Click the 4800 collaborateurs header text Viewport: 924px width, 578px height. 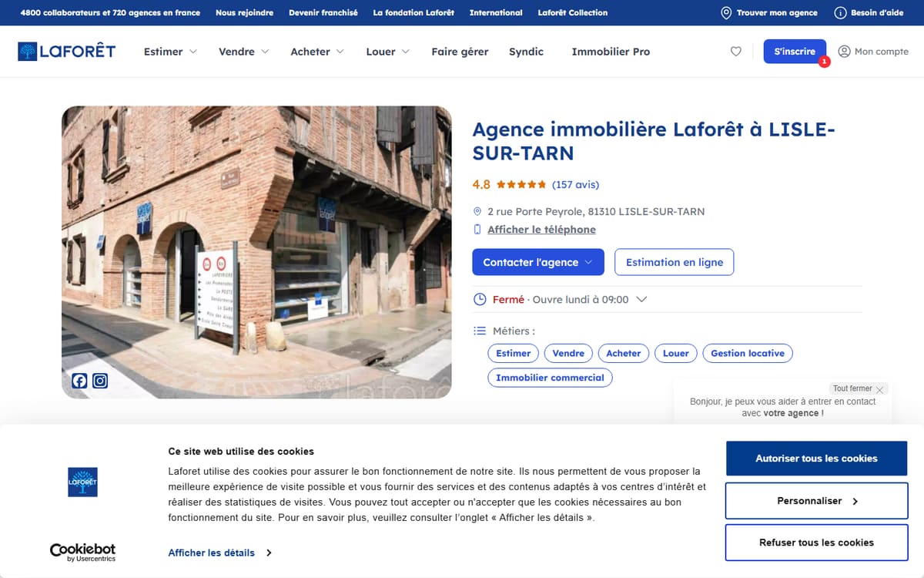110,13
